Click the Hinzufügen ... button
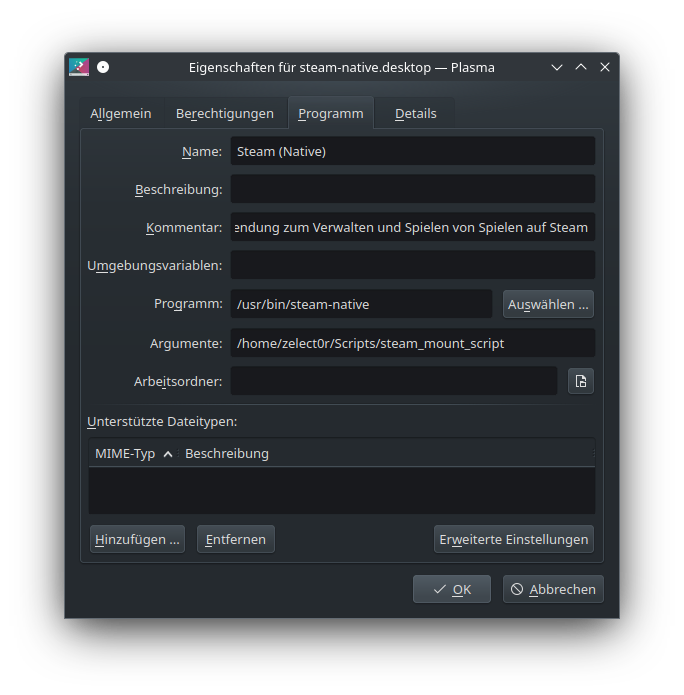 (137, 539)
